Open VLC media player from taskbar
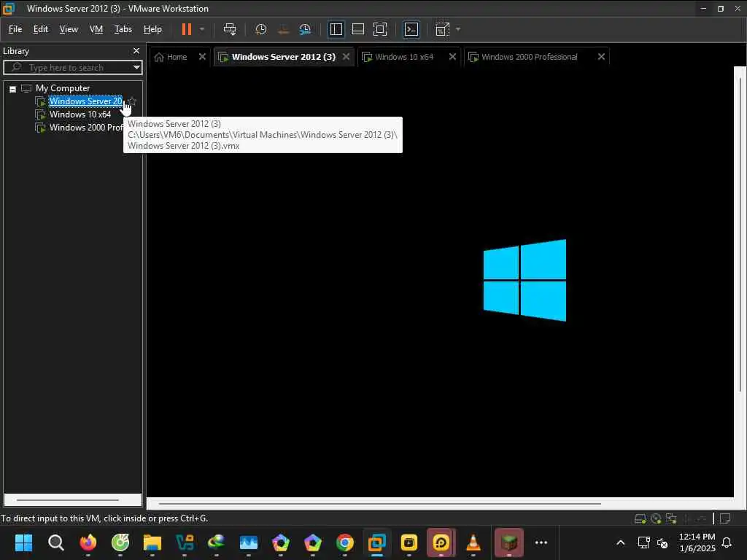Screen dimensions: 747x560 point(473,542)
